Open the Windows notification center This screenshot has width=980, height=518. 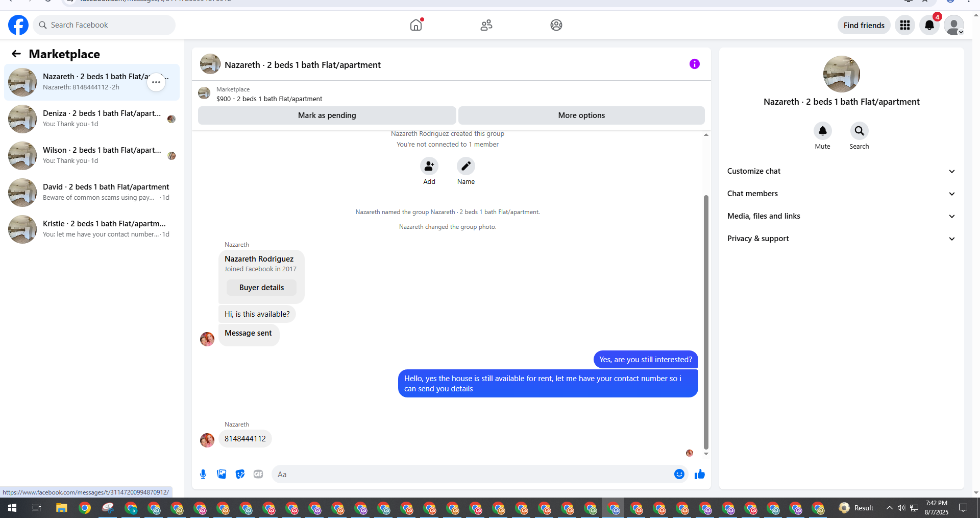963,508
